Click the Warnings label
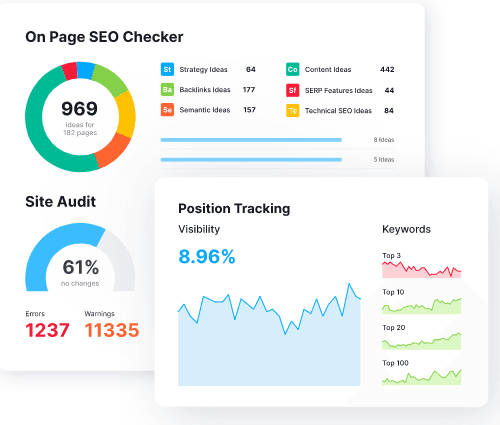 99,314
